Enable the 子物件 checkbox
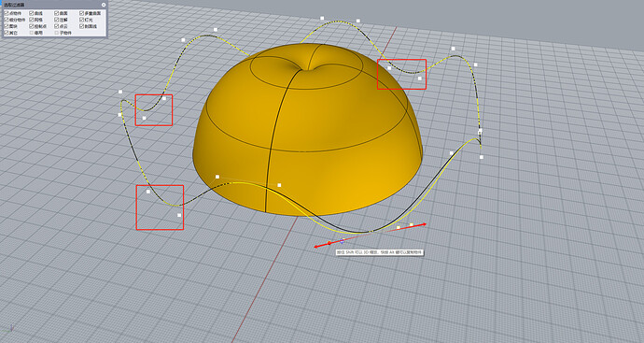Viewport: 644px width, 343px height. pos(57,33)
